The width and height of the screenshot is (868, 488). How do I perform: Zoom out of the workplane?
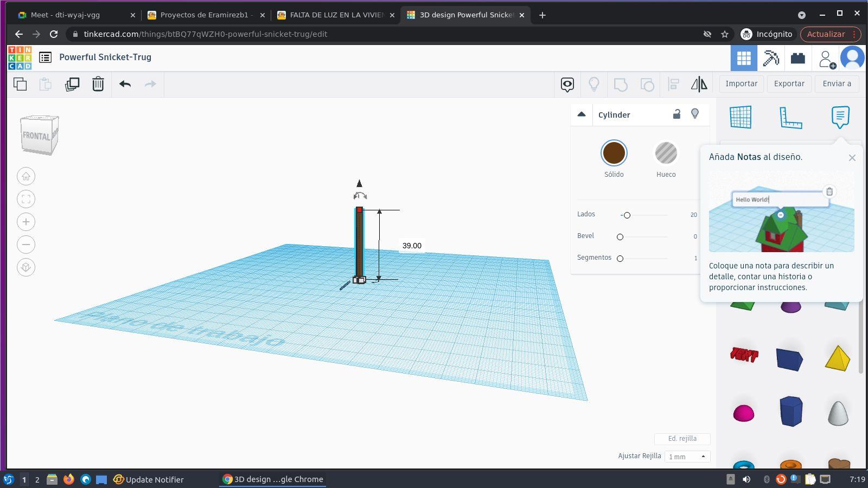click(26, 245)
